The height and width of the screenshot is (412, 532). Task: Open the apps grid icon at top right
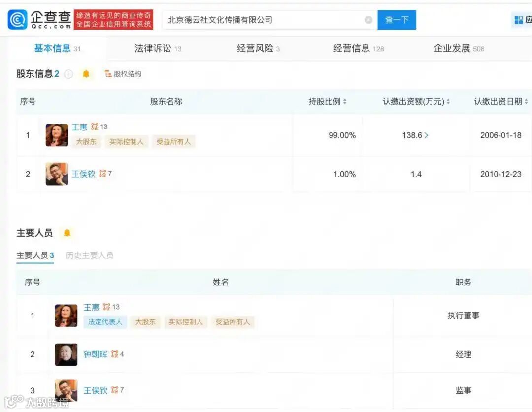click(518, 20)
